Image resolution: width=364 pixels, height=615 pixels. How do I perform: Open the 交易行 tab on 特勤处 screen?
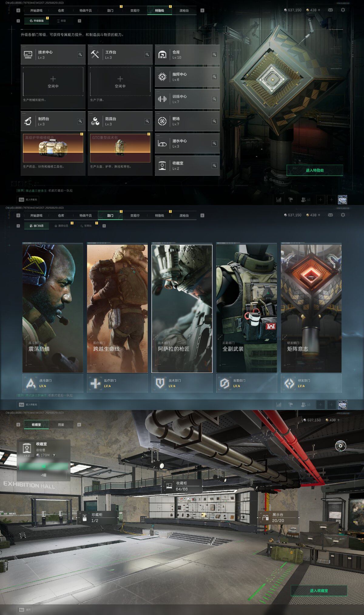pyautogui.click(x=135, y=11)
